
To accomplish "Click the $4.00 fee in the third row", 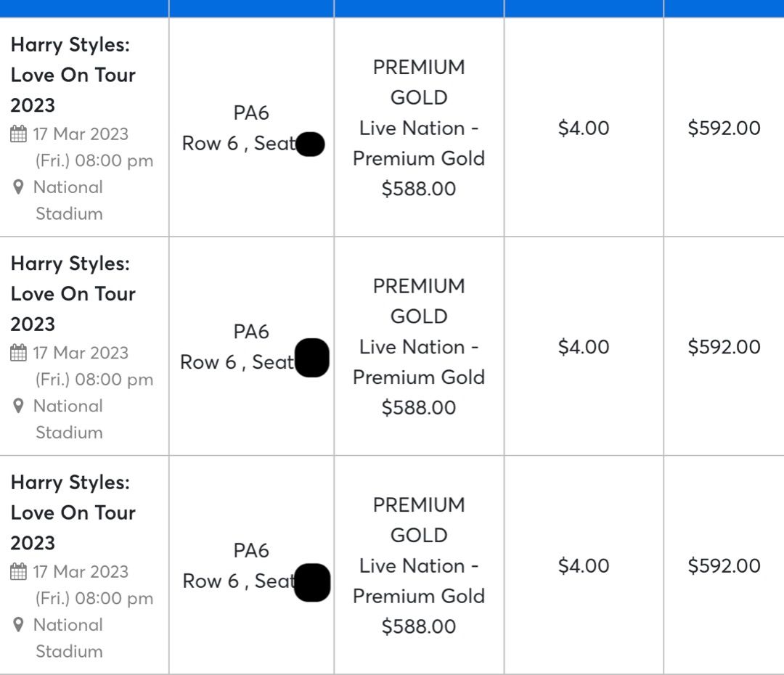I will [584, 566].
